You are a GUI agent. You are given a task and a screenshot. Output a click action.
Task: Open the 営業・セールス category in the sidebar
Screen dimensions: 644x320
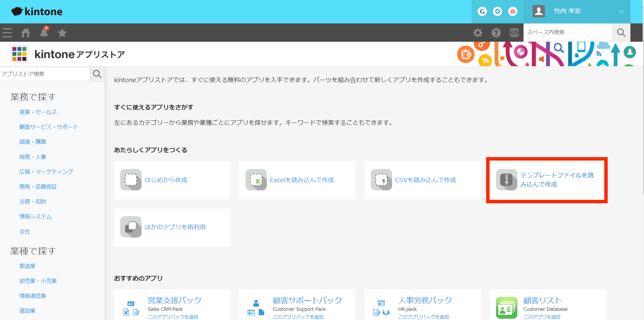[38, 112]
